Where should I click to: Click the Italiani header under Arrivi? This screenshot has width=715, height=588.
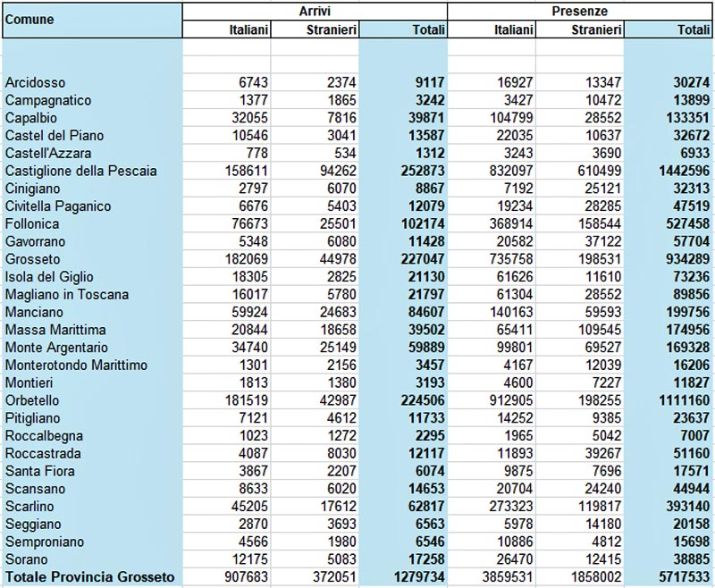point(247,29)
